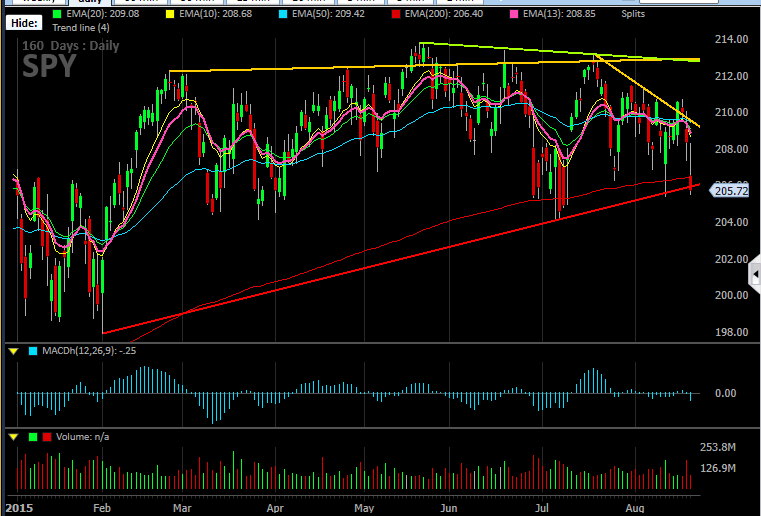Click the Jun label on time axis
This screenshot has width=761, height=516.
449,508
